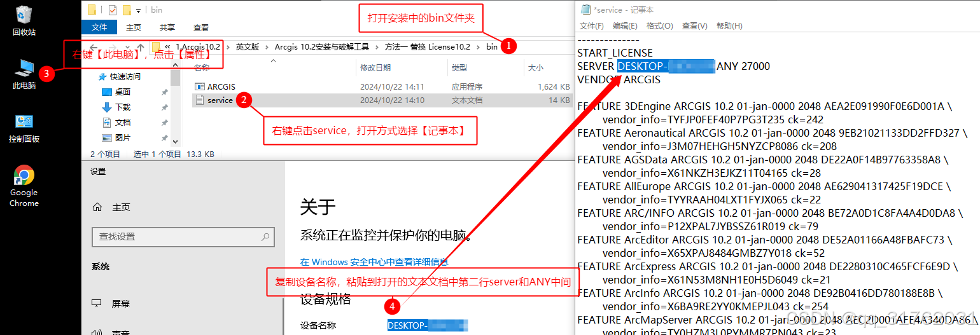Select the 此电脑 desktop icon
The width and height of the screenshot is (980, 335).
(24, 74)
